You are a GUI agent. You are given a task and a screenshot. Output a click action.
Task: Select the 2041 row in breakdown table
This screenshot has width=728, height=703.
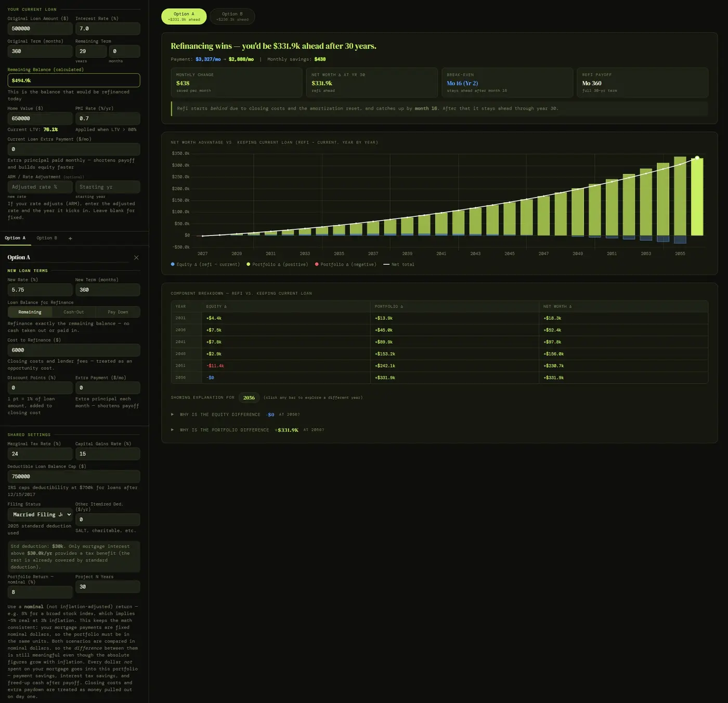coord(439,342)
